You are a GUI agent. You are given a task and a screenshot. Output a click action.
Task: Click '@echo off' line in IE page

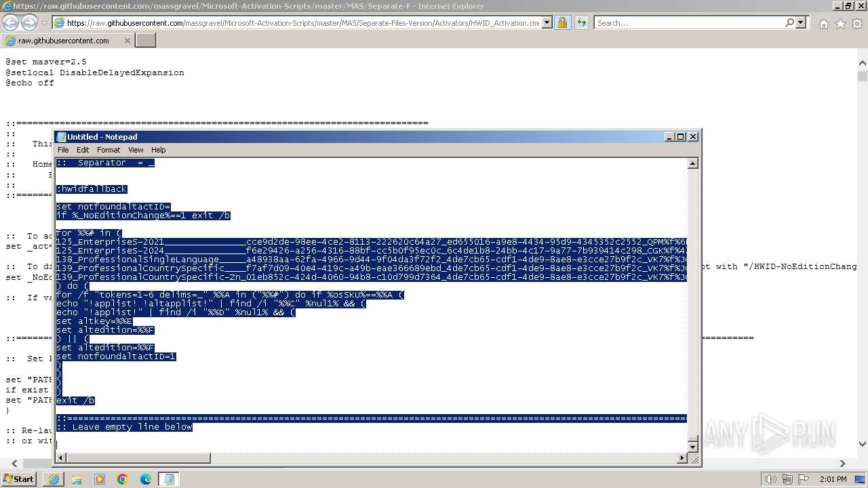[30, 83]
